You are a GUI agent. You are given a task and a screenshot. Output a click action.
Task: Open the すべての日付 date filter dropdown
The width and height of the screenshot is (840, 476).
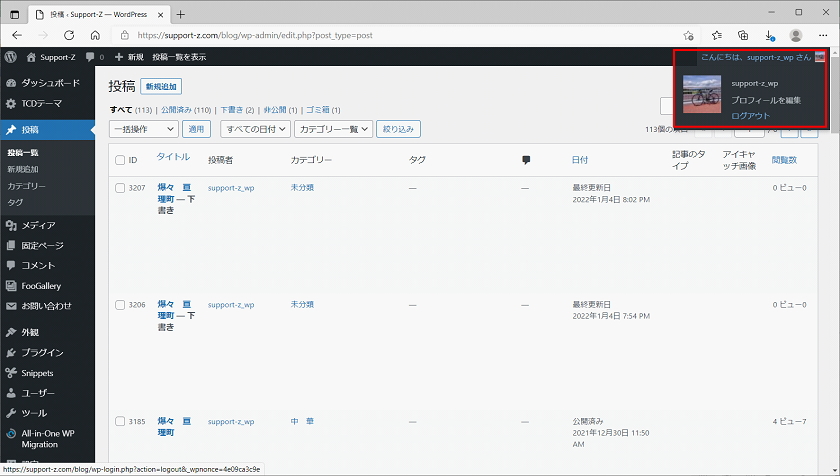click(256, 129)
